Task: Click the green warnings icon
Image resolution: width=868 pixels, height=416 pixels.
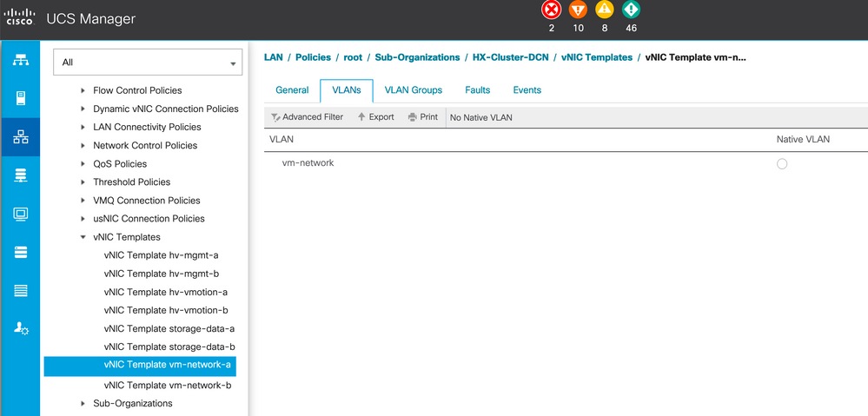Action: click(631, 10)
